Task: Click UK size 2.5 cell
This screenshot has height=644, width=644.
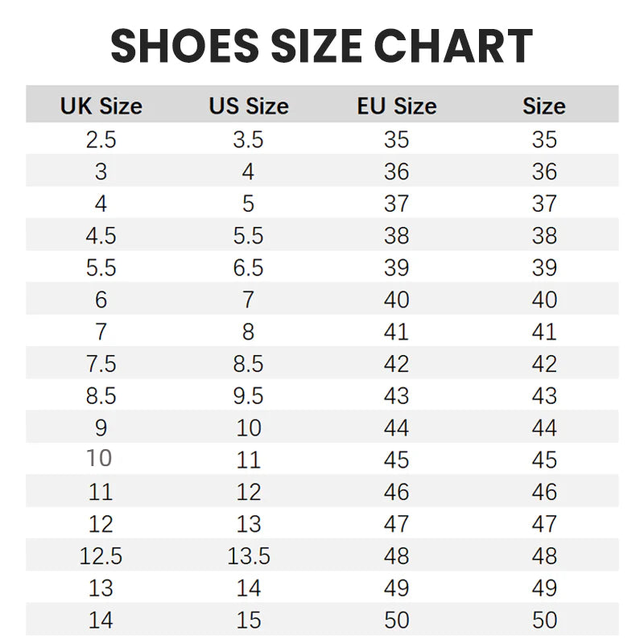Action: (x=101, y=139)
